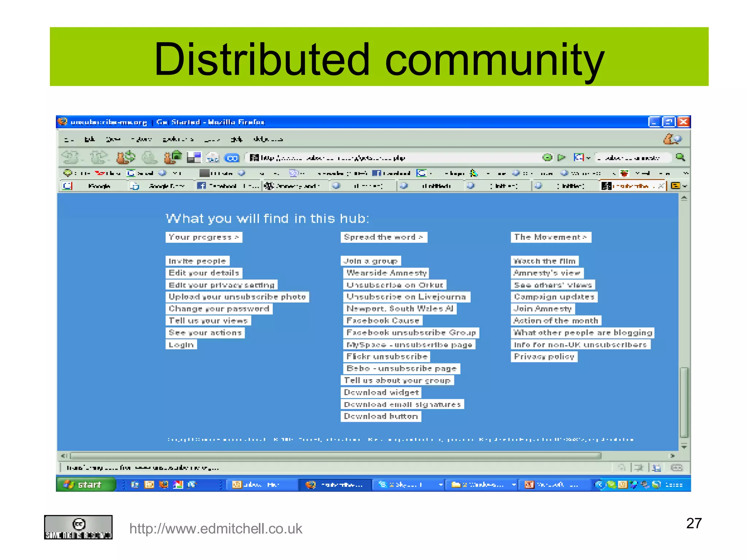This screenshot has height=560, width=747.
Task: Click 'MySpace - unsubscribe page' link
Action: point(409,345)
